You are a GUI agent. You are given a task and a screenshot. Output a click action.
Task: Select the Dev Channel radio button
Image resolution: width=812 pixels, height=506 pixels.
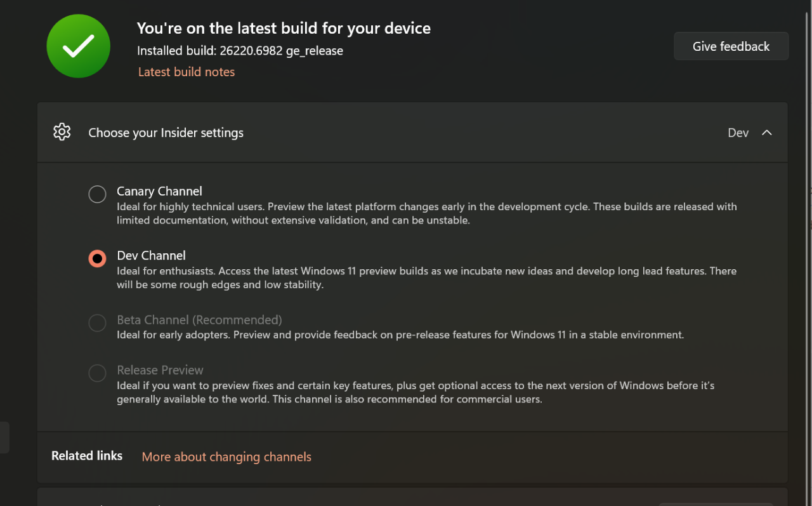[97, 258]
